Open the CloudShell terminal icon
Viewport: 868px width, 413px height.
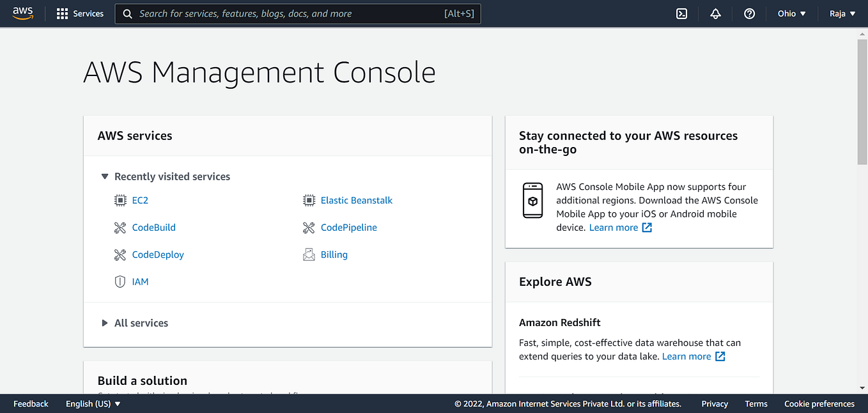point(681,13)
